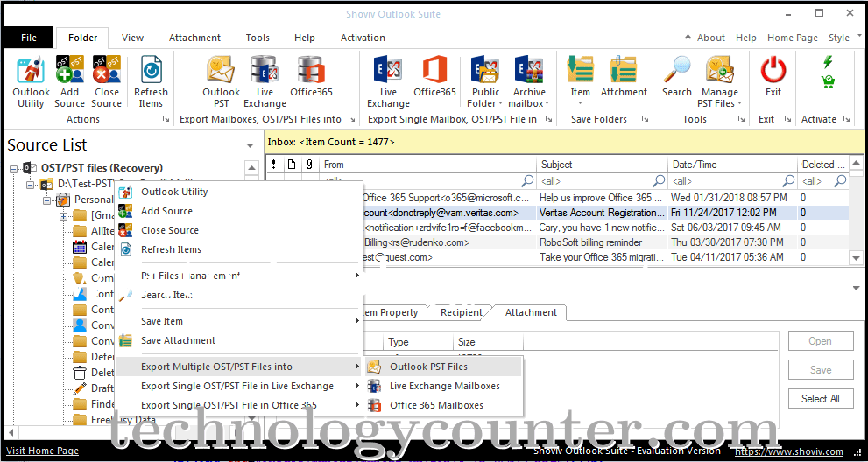Select Office 365 Mailboxes submenu entry
This screenshot has height=462, width=868.
(443, 406)
